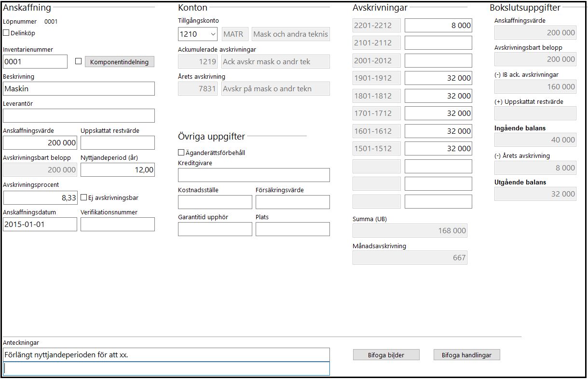Edit the depreciation amount for 2201-2212
Viewport: 588px width, 380px height.
(438, 26)
